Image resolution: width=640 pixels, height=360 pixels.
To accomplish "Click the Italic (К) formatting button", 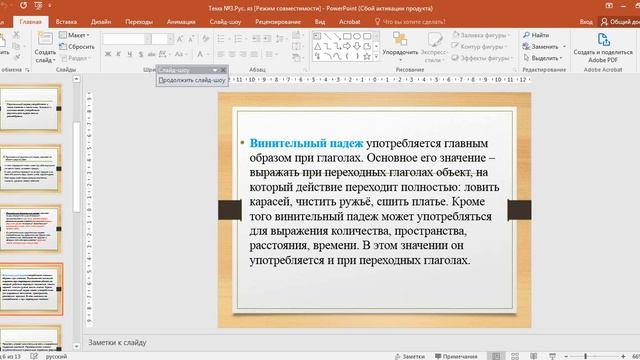I will coord(119,54).
